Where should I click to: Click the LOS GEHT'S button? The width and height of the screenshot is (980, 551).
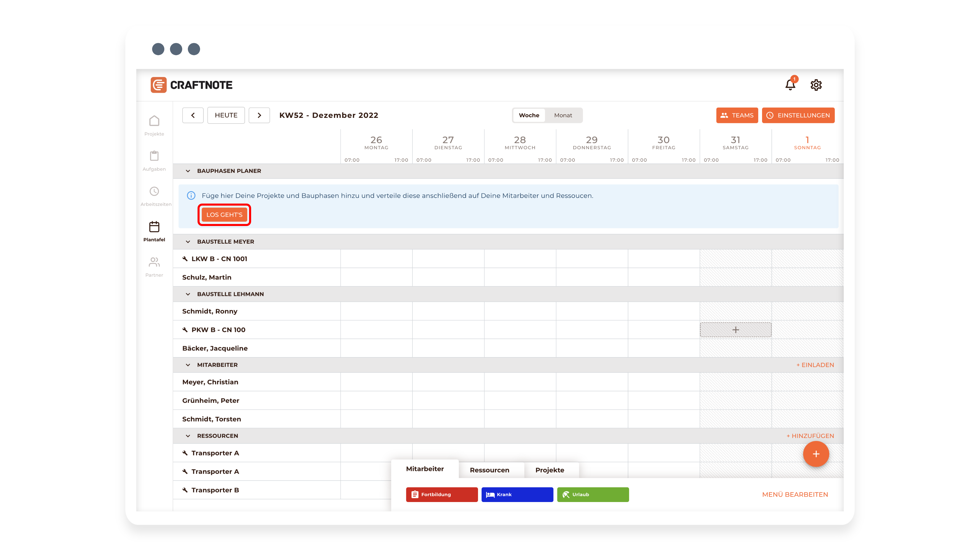tap(224, 215)
